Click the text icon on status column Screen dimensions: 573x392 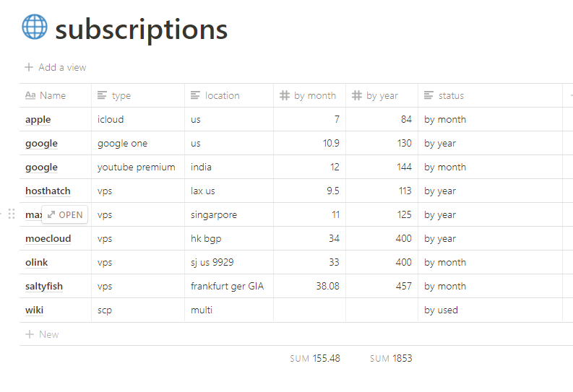[429, 95]
